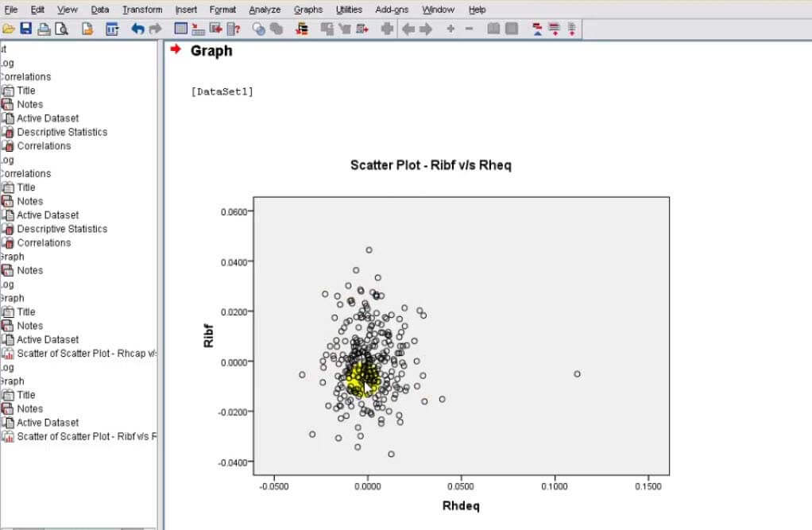Open the Analyze menu
This screenshot has width=812, height=530.
point(265,10)
